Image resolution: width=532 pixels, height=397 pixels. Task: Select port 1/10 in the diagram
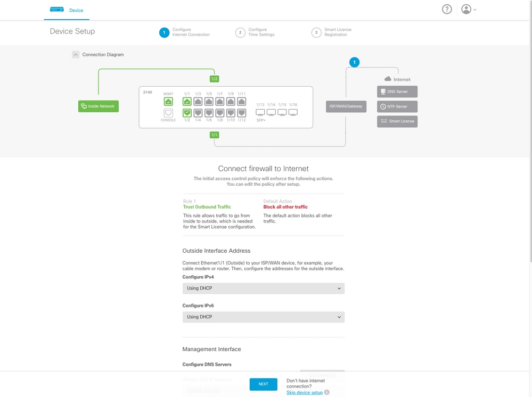point(231,113)
